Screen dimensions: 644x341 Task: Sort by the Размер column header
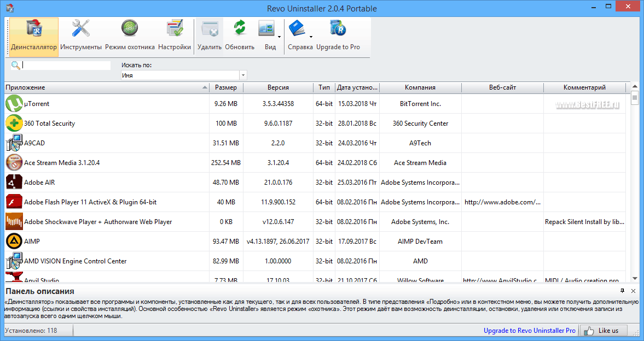tap(226, 87)
